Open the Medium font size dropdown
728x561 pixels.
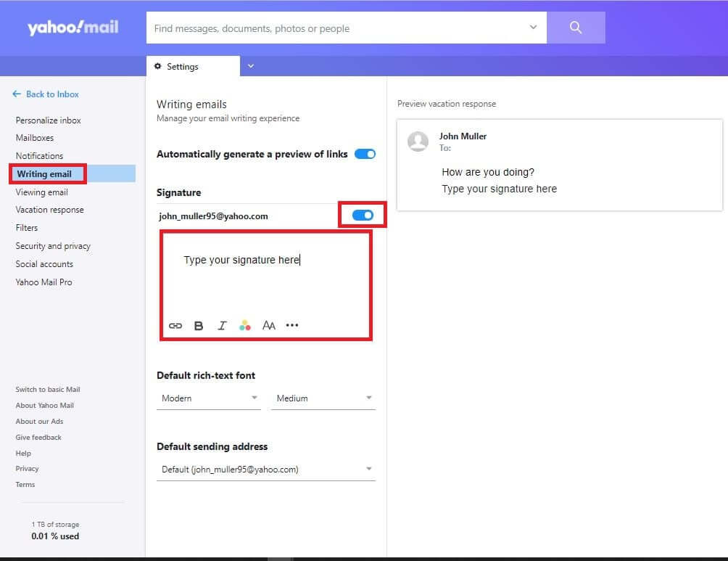(323, 398)
